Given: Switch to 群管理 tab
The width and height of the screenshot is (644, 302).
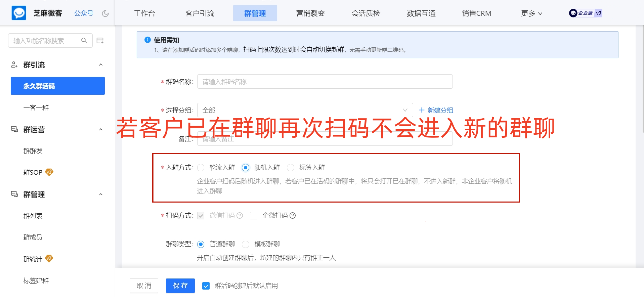Looking at the screenshot, I should click(255, 13).
